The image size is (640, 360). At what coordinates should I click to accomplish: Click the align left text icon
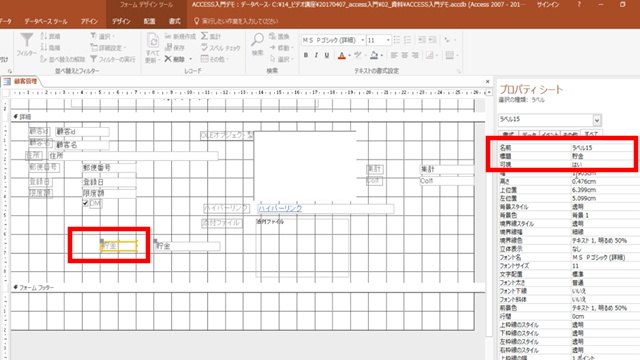pyautogui.click(x=394, y=55)
